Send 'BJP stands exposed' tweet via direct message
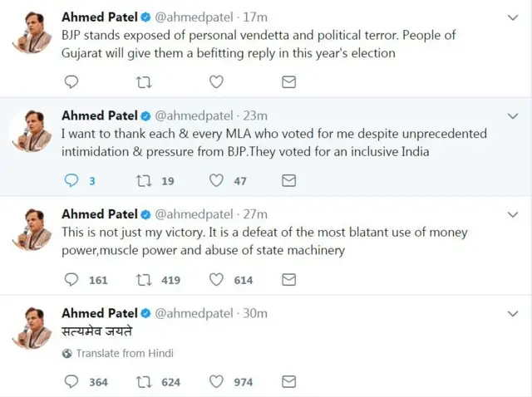Screen dimensions: 532x397 288,81
